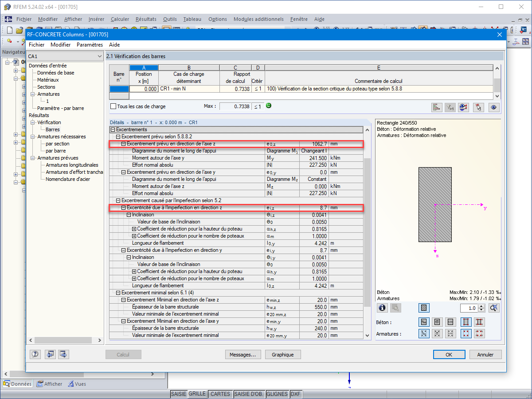Click the greyed Calcul button

123,355
